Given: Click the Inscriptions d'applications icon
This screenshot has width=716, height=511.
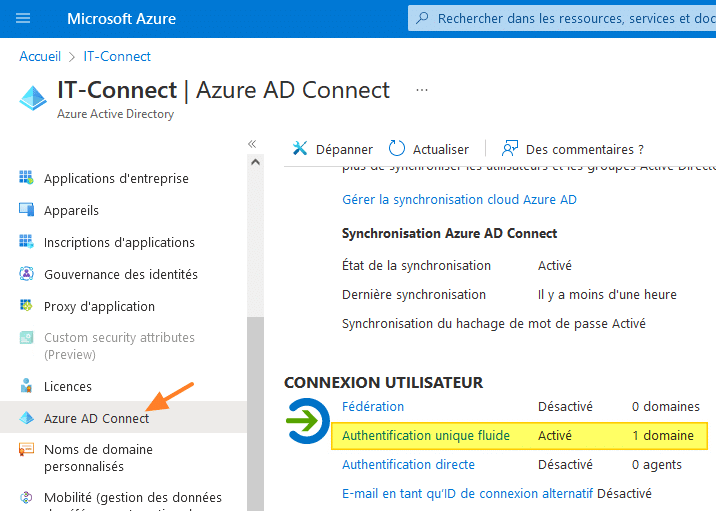Looking at the screenshot, I should (26, 242).
